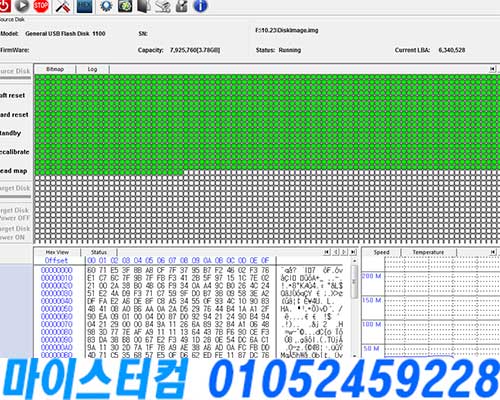Screen dimensions: 500x400
Task: Click the 200 M speed axis label
Action: (x=371, y=276)
